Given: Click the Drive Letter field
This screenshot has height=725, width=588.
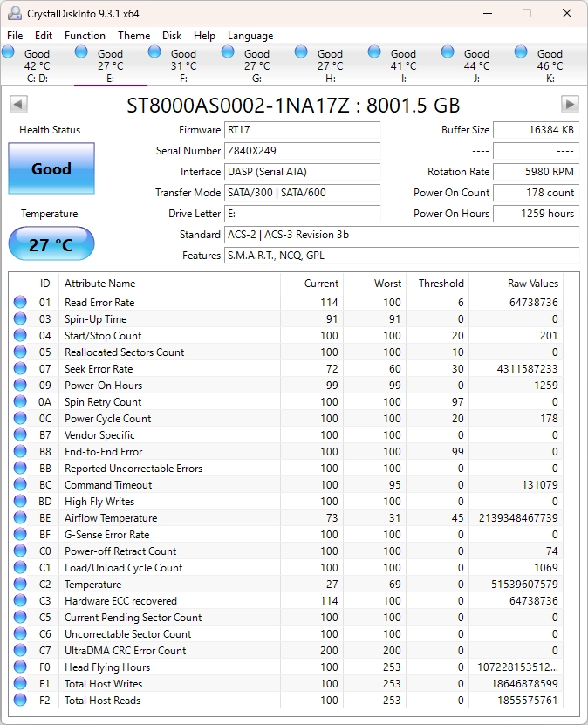Looking at the screenshot, I should [303, 214].
